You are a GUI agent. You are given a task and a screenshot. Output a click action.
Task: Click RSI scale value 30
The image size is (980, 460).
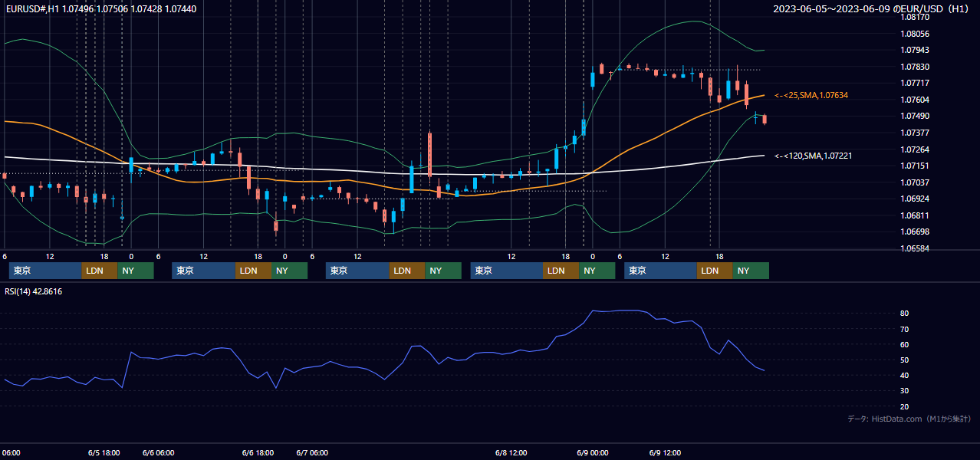pos(905,391)
